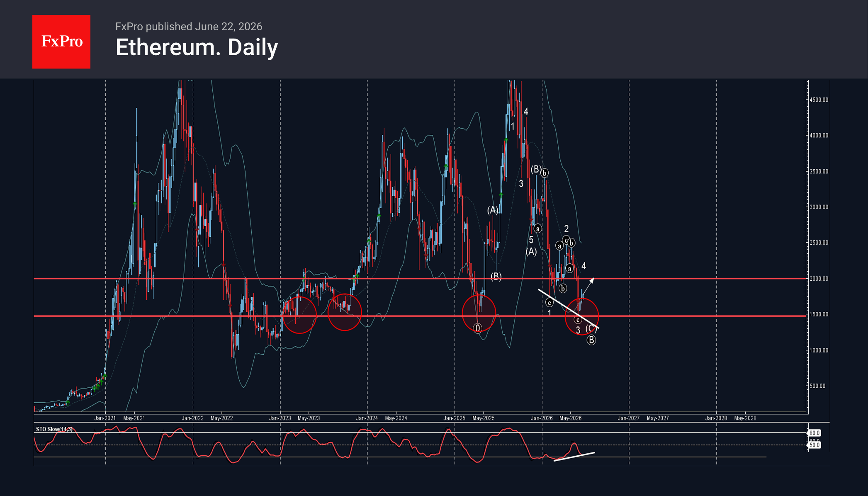This screenshot has height=496, width=868.
Task: Click the 50.0 stochastic level tag
Action: click(x=814, y=445)
